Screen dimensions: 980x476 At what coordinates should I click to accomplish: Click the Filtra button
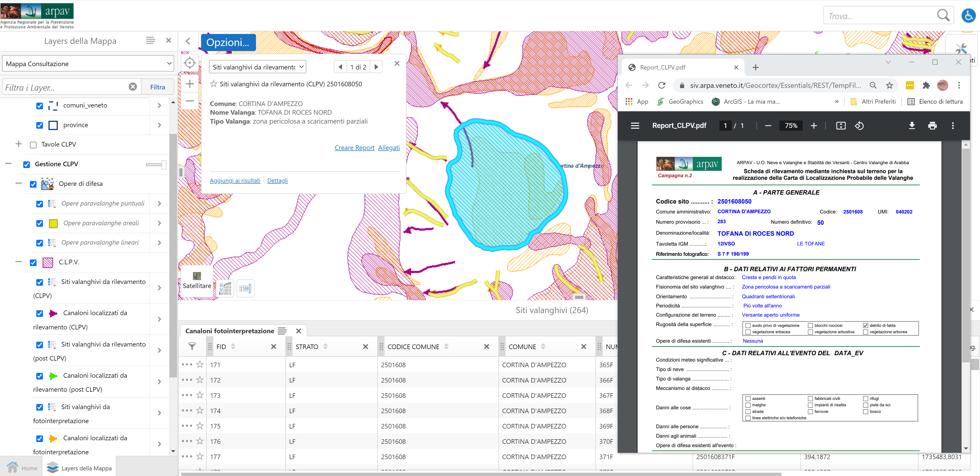click(157, 87)
